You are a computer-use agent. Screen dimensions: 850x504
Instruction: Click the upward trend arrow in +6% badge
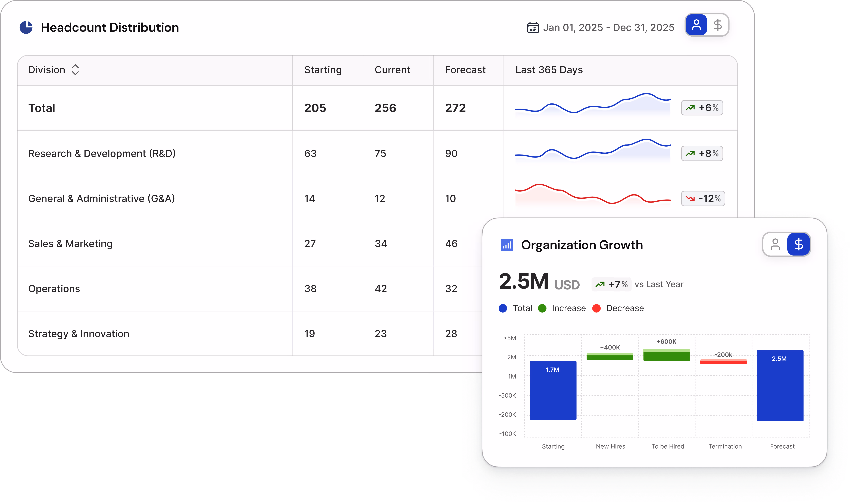(x=690, y=108)
